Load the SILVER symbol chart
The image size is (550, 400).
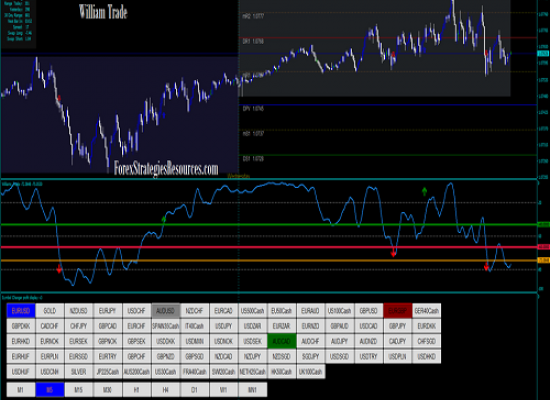point(79,372)
